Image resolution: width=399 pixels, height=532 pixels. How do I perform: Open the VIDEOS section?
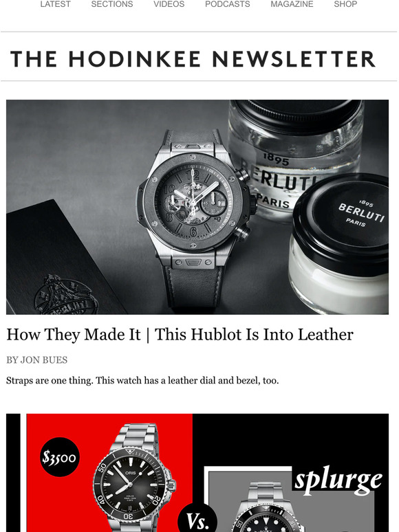click(x=169, y=4)
